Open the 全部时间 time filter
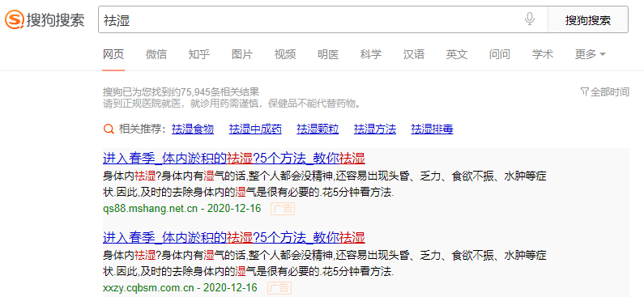The height and width of the screenshot is (297, 644). coord(604,92)
